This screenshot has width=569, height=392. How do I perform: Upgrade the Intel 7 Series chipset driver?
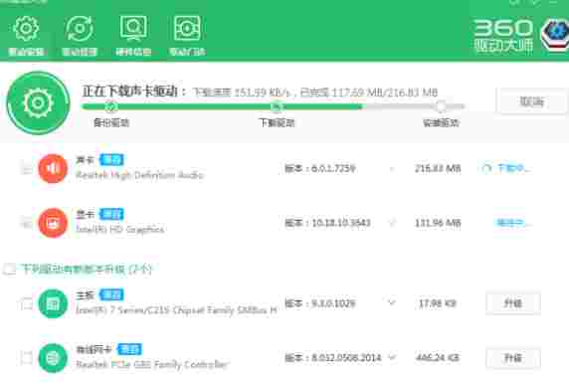point(512,303)
